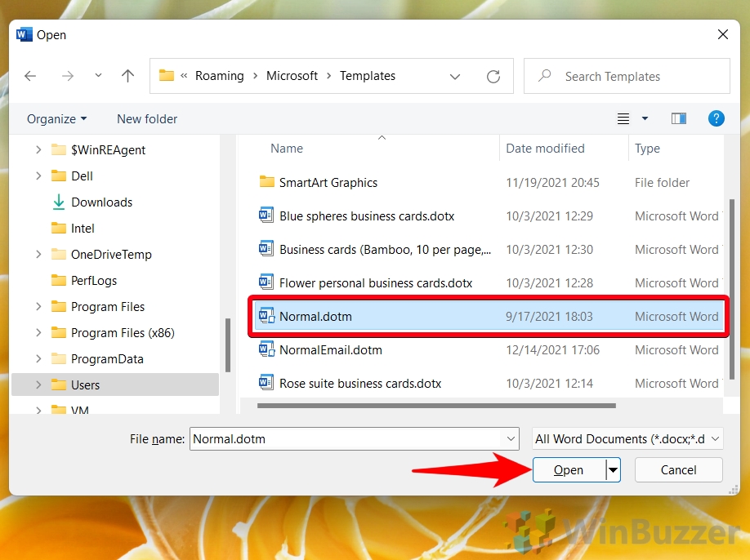Viewport: 750px width, 560px height.
Task: Click Microsoft in the address path
Action: (x=292, y=76)
